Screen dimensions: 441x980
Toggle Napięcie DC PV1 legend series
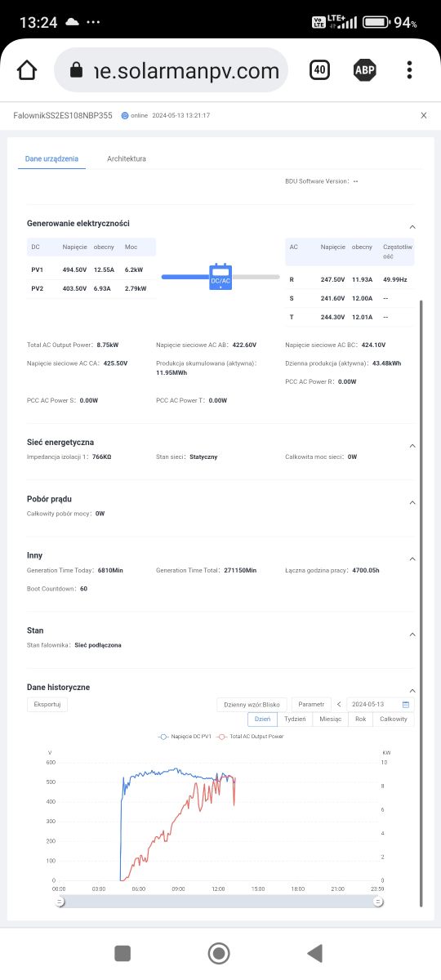tap(185, 737)
